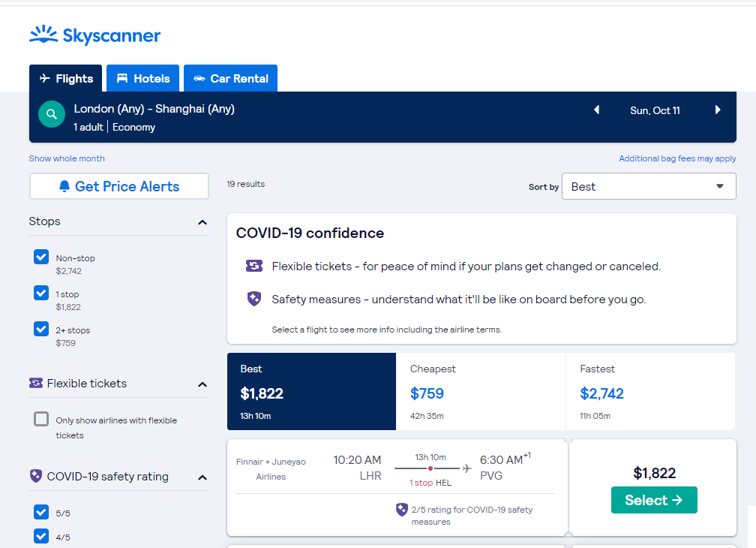The image size is (756, 548).
Task: Click the airplane icon on the flight route line
Action: 466,468
